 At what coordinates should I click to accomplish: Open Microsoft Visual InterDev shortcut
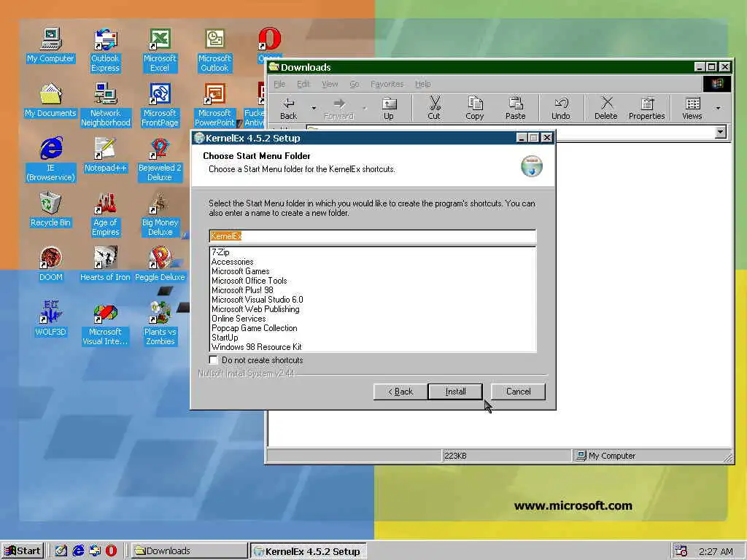point(105,324)
